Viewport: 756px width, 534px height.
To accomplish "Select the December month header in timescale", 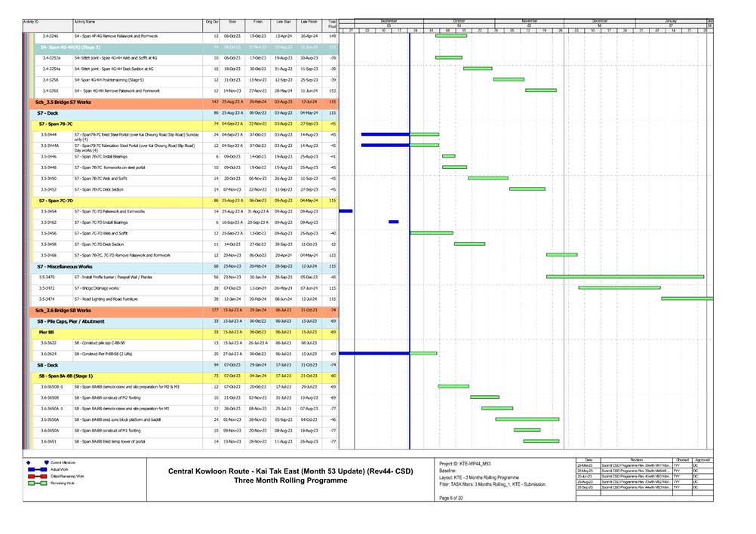I will click(600, 20).
